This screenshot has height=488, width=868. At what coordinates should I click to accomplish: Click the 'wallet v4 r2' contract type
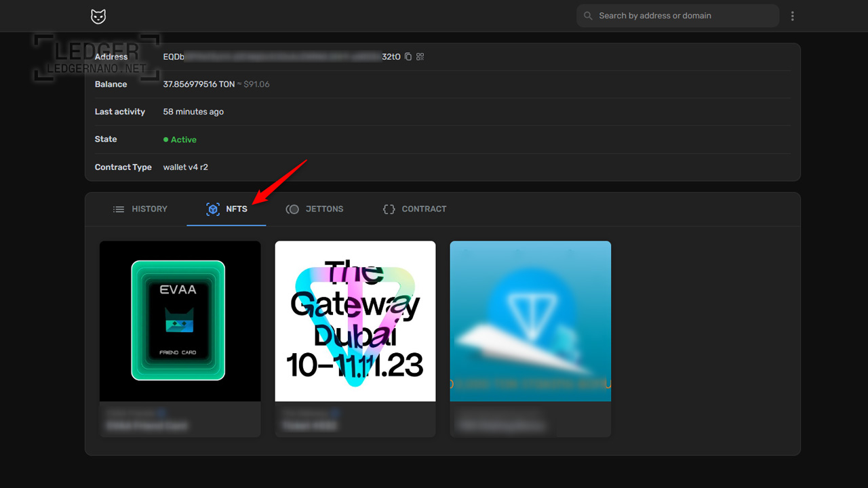[186, 167]
